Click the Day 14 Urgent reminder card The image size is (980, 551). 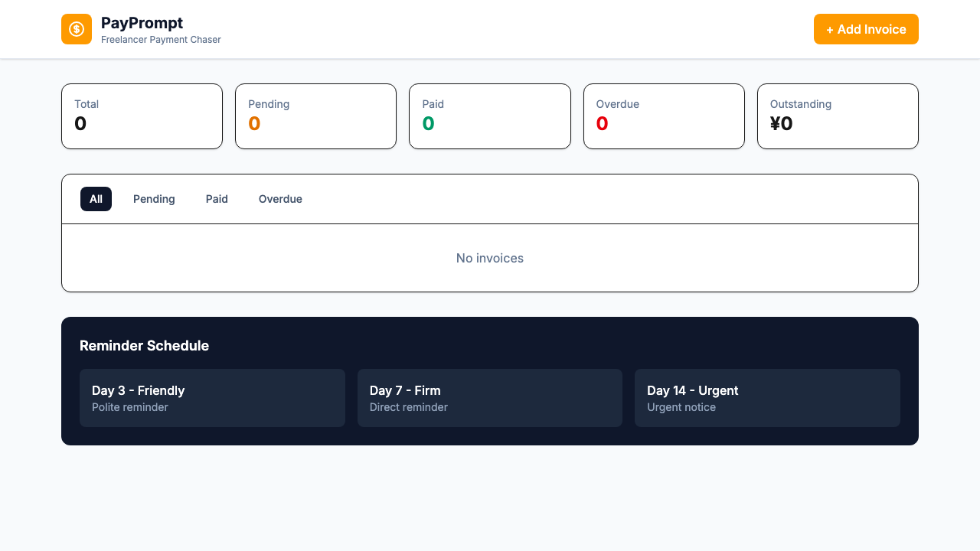click(767, 398)
